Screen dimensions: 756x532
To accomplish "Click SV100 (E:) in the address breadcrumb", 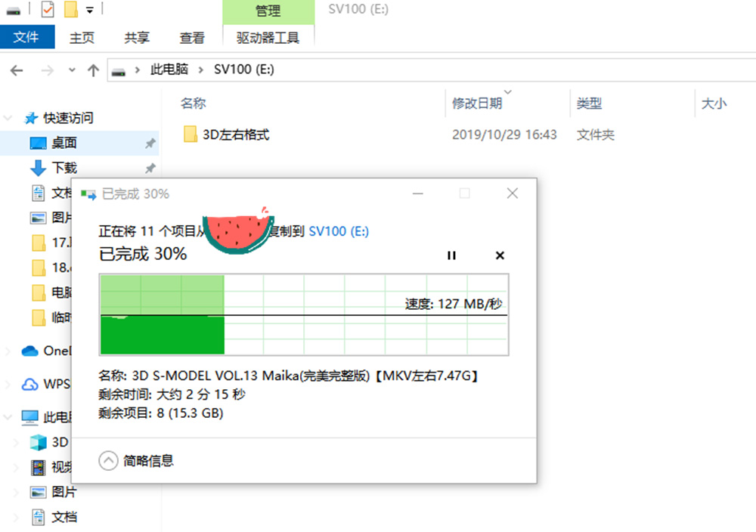I will 244,70.
